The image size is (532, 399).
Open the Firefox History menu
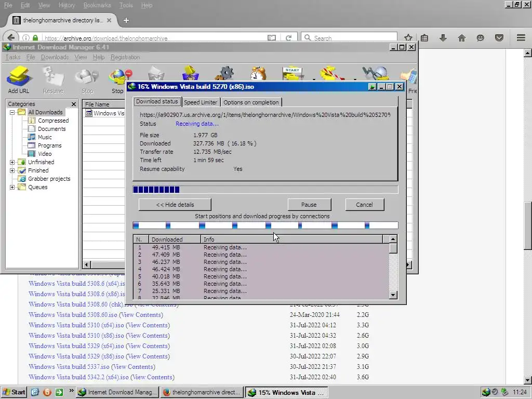pos(66,5)
